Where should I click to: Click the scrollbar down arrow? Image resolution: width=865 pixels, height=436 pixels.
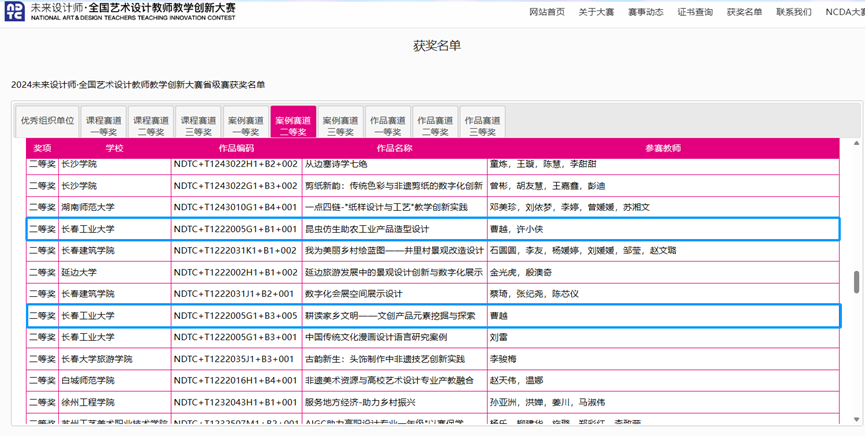856,420
